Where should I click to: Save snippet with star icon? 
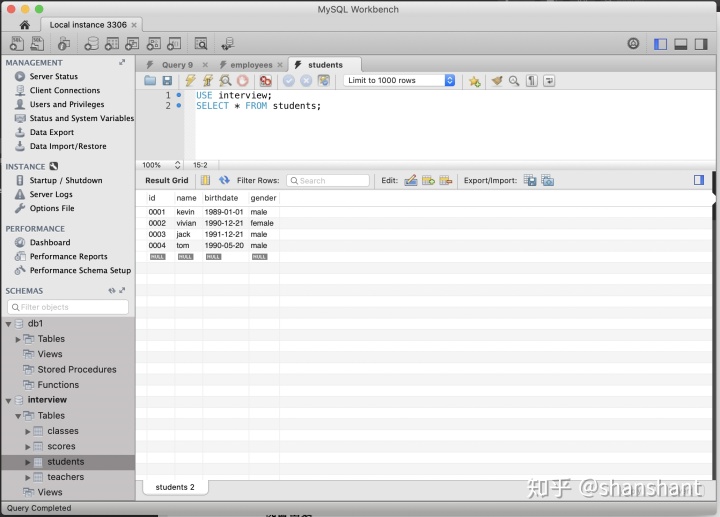(x=474, y=81)
